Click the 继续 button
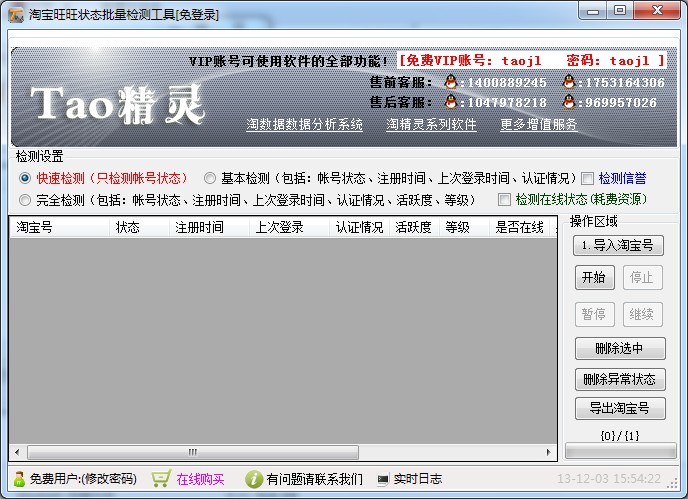This screenshot has width=688, height=499. [x=642, y=314]
